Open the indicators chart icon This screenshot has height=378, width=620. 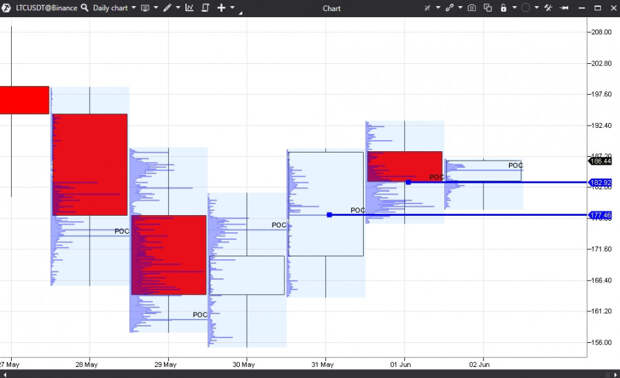[x=189, y=8]
